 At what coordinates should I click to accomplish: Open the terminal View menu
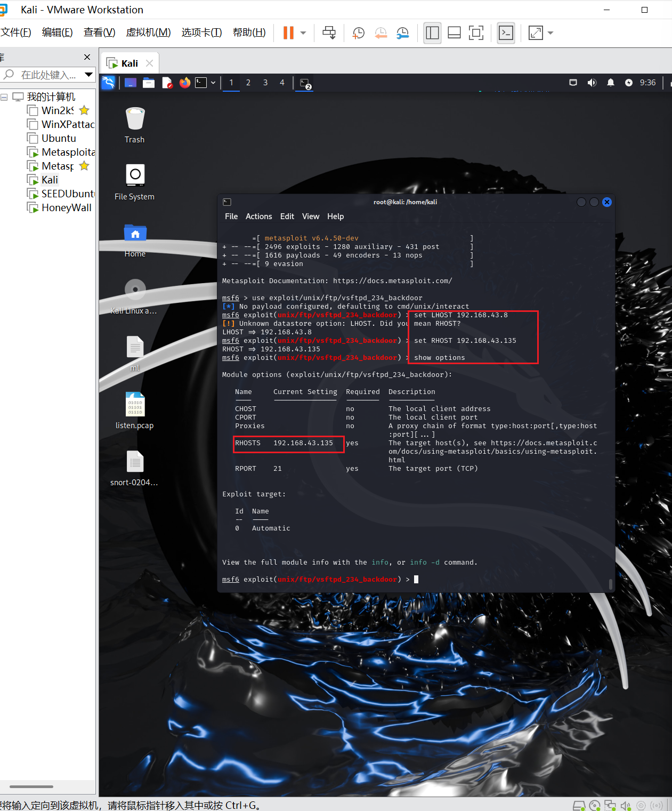point(311,216)
